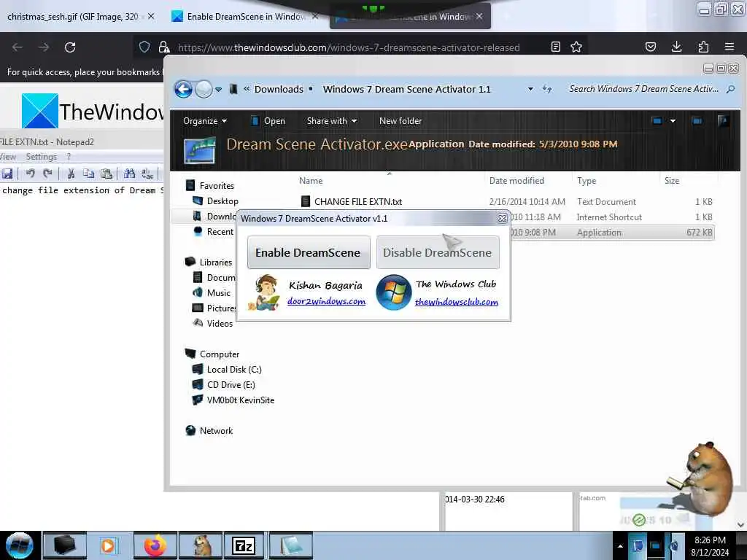The width and height of the screenshot is (747, 560).
Task: Open the door2windows.com link
Action: point(326,301)
